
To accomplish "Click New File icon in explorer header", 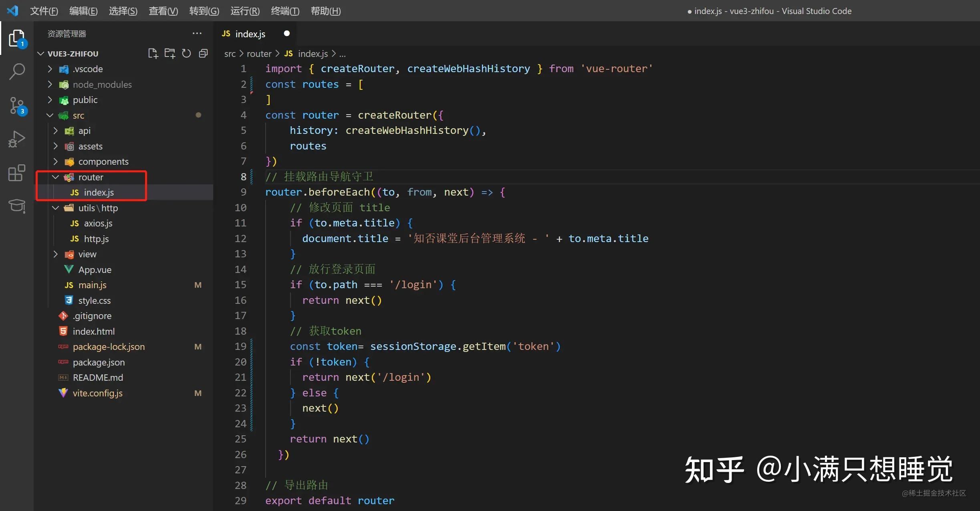I will point(153,53).
